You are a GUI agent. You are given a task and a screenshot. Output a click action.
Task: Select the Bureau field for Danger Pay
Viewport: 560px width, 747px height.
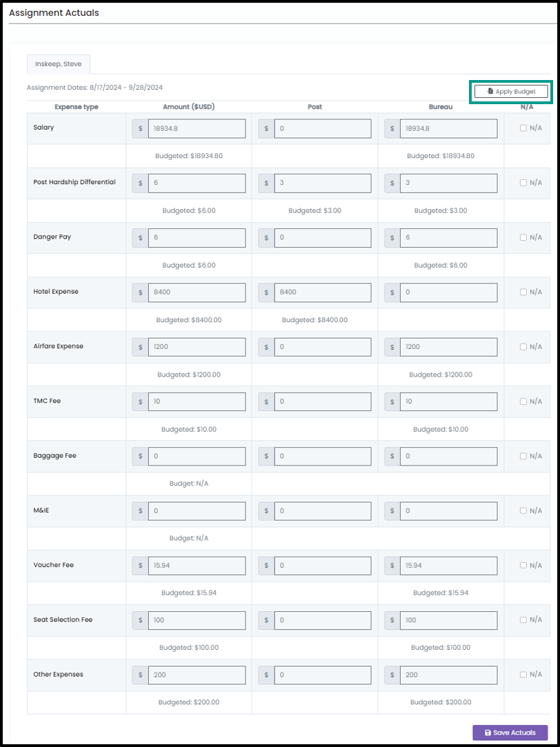click(448, 238)
